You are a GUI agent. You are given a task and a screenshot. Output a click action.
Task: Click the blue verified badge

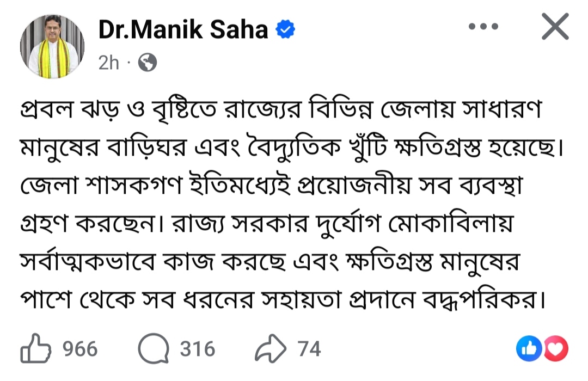[x=285, y=30]
